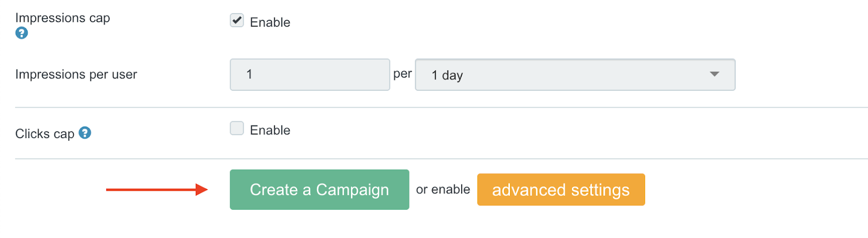
Task: Click the Enable label beside Impressions cap
Action: (270, 22)
